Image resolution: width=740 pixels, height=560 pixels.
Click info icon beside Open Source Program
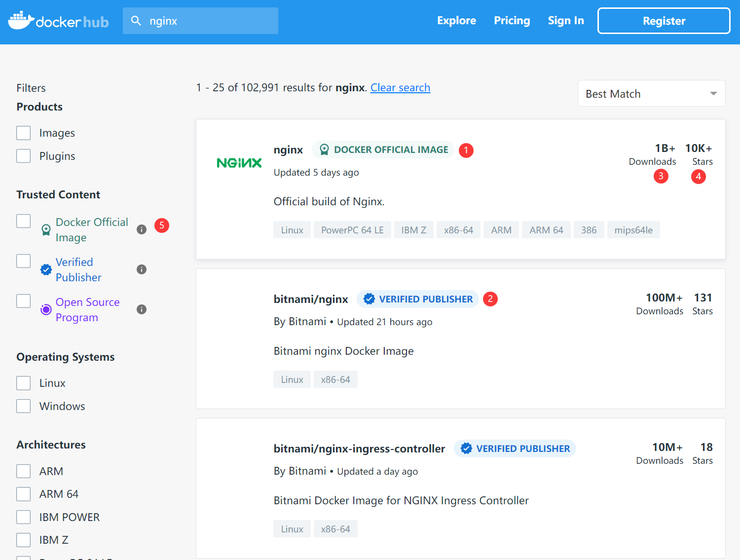(x=142, y=309)
